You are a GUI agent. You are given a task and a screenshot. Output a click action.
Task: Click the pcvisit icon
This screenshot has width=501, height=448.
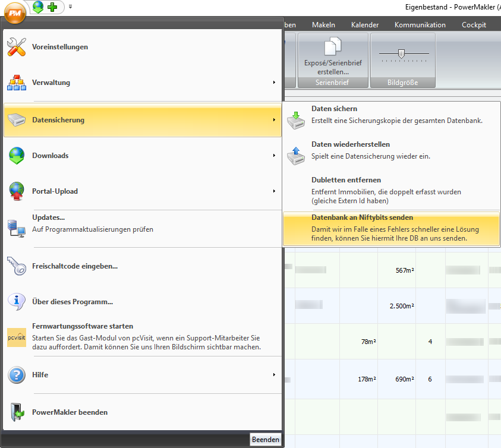pos(17,337)
